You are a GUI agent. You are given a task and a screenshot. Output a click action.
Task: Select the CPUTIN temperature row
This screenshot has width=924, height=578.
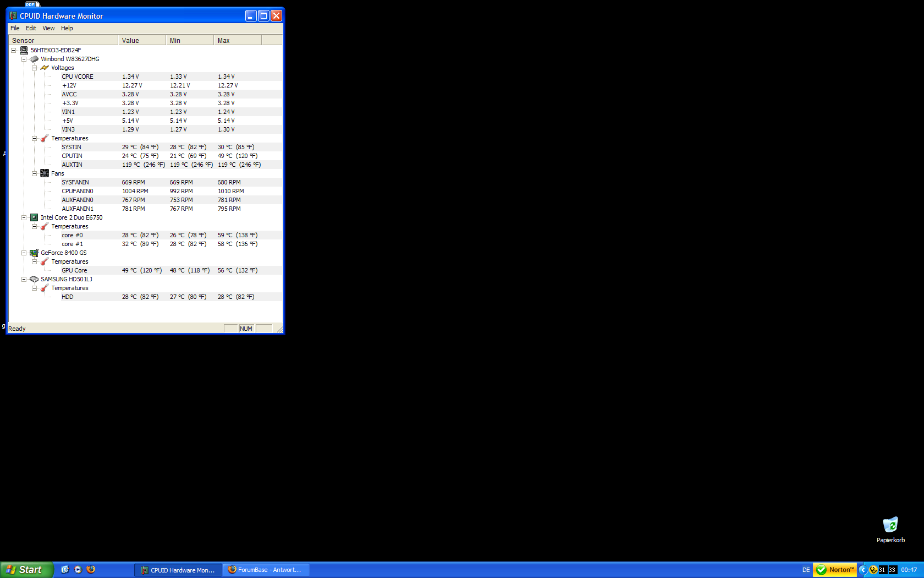[172, 156]
